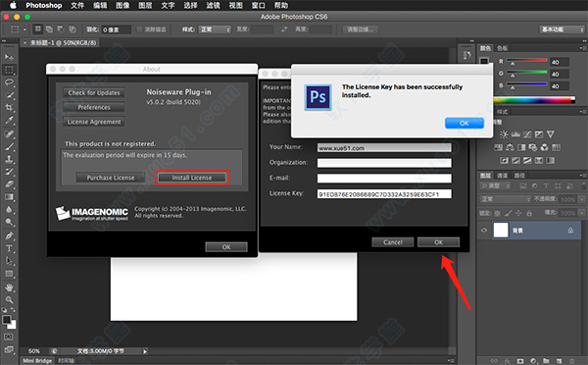The image size is (588, 365).
Task: Select the Move tool
Action: click(9, 57)
